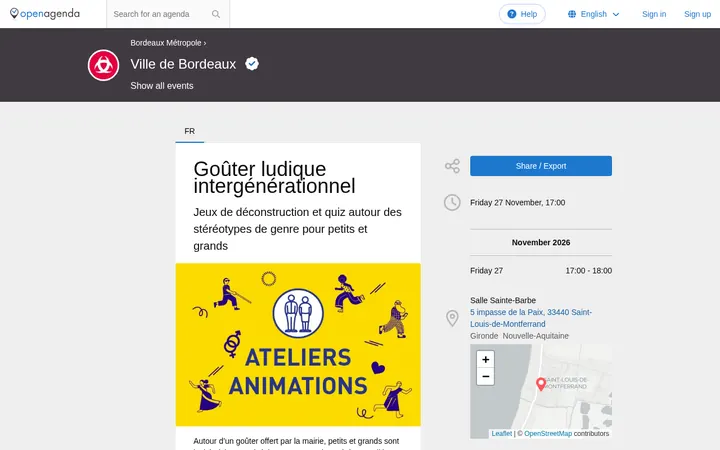Click the globe language icon
720x450 pixels.
572,14
